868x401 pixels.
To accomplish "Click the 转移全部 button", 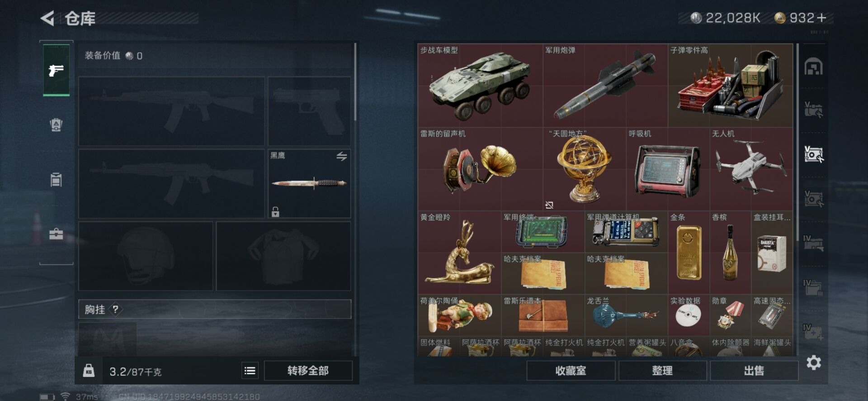I will pyautogui.click(x=308, y=371).
